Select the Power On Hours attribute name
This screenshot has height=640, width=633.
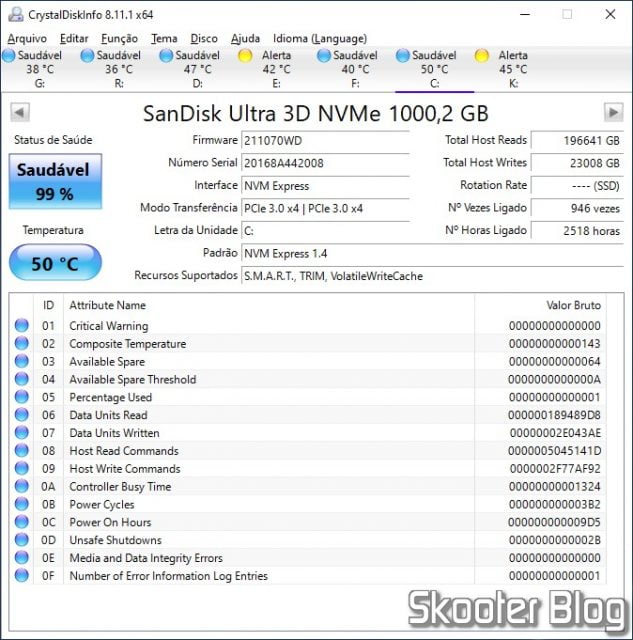pos(110,522)
